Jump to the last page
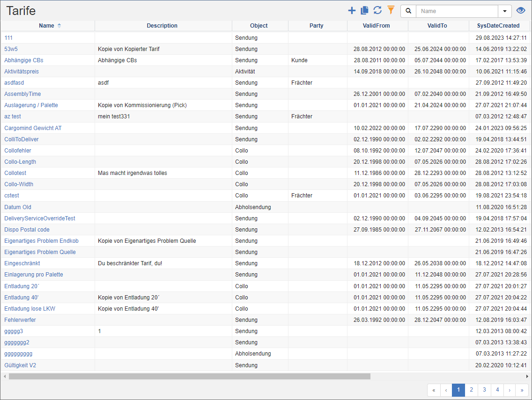The width and height of the screenshot is (532, 400). click(522, 390)
